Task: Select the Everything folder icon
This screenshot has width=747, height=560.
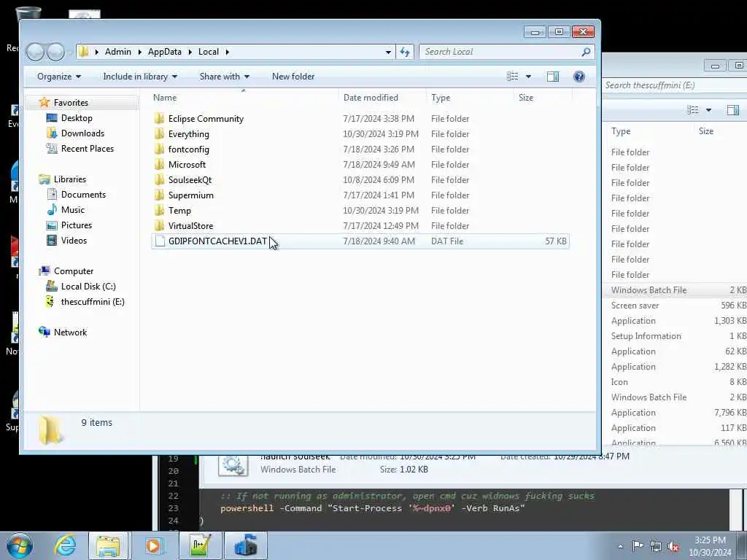Action: [x=160, y=134]
